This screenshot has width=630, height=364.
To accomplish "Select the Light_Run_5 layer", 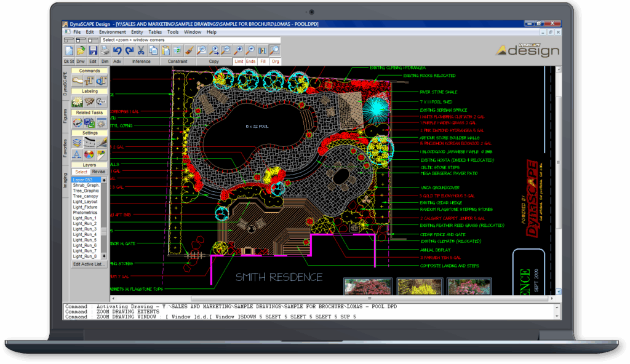I will tap(86, 240).
